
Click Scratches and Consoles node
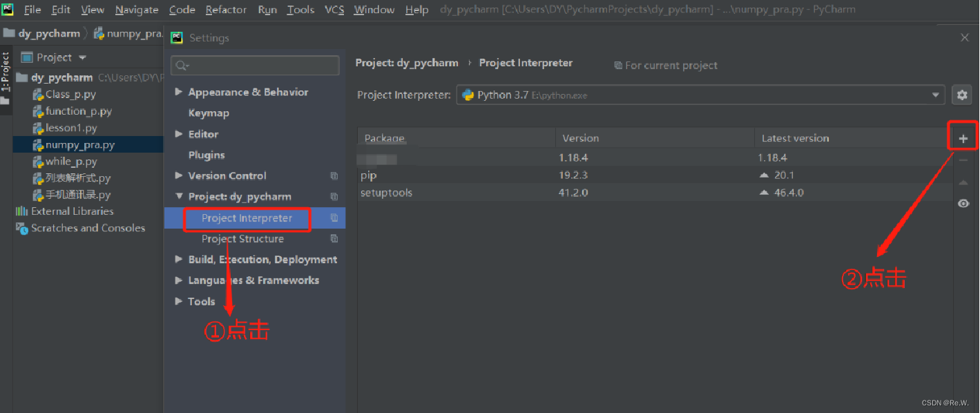88,228
